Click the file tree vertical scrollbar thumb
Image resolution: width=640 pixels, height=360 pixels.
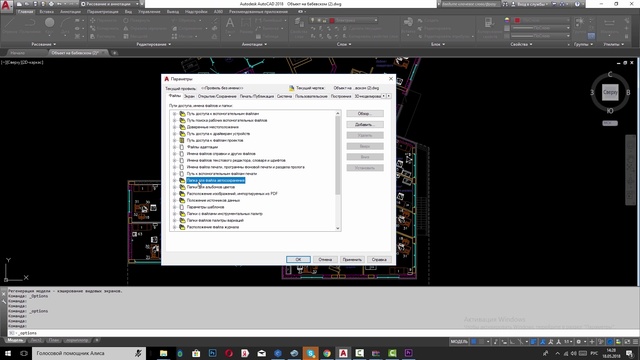(x=338, y=155)
